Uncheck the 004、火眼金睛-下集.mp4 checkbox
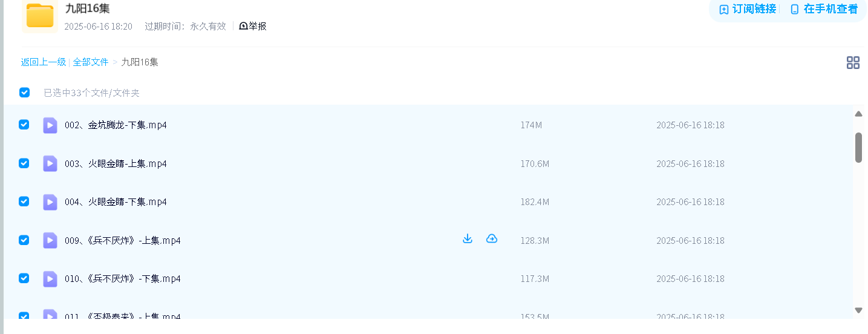The width and height of the screenshot is (868, 334). pos(24,201)
